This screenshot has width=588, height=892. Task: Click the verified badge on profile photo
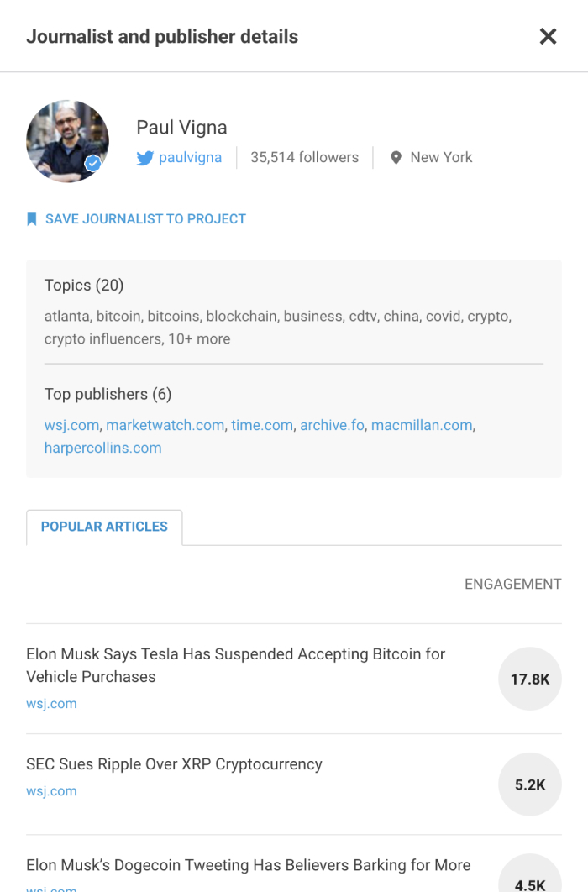[93, 164]
